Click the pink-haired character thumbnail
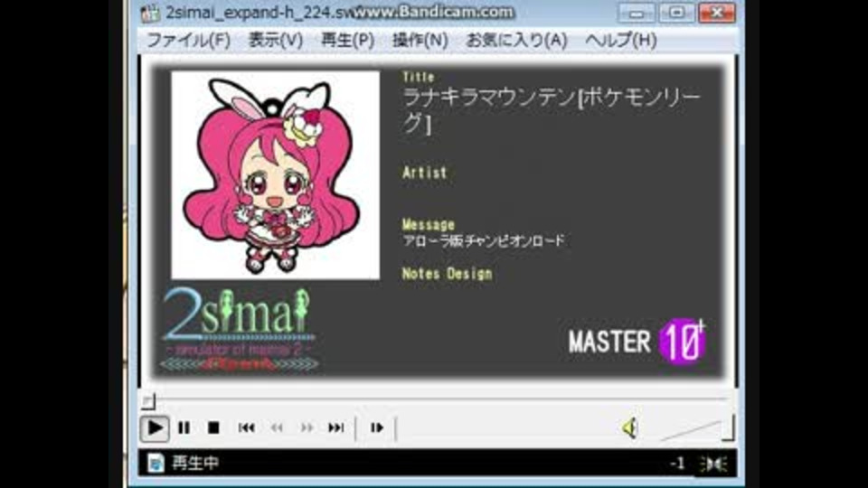Image resolution: width=868 pixels, height=488 pixels. [x=276, y=174]
